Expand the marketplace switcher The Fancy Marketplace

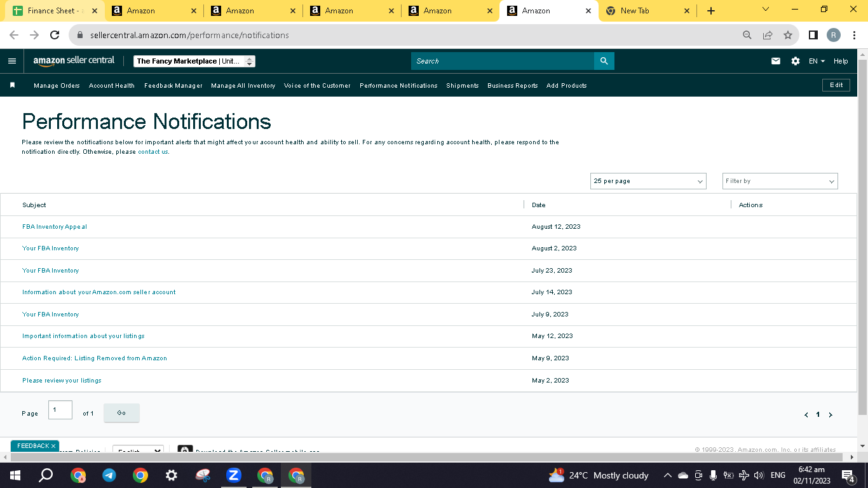pos(194,61)
